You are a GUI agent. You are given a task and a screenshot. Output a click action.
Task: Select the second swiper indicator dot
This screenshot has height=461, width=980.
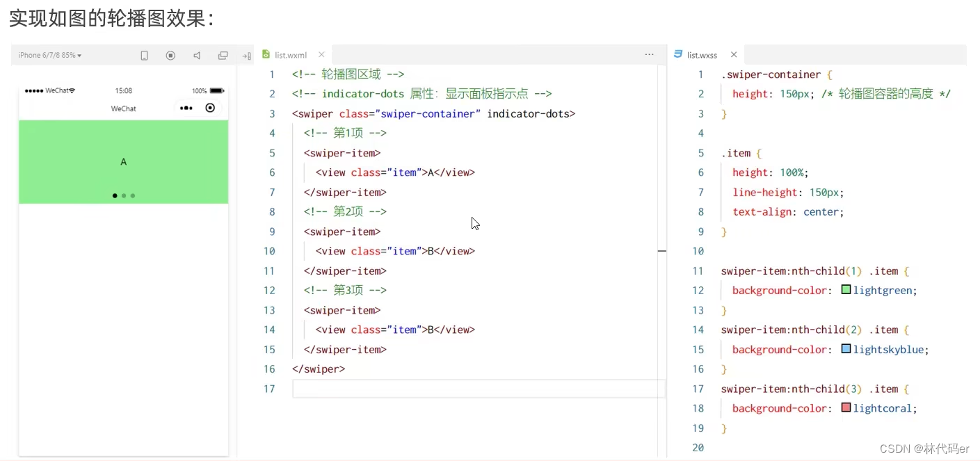[x=124, y=195]
